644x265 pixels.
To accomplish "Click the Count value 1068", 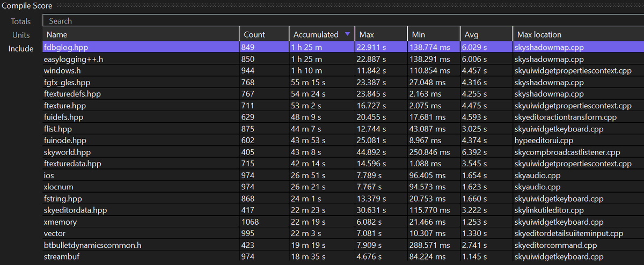I will tap(251, 222).
